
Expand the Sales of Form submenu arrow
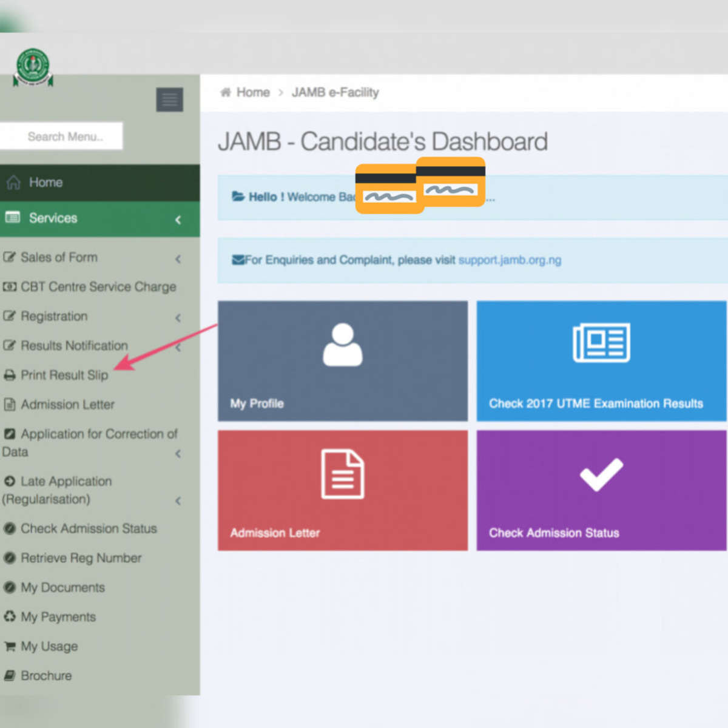click(178, 259)
